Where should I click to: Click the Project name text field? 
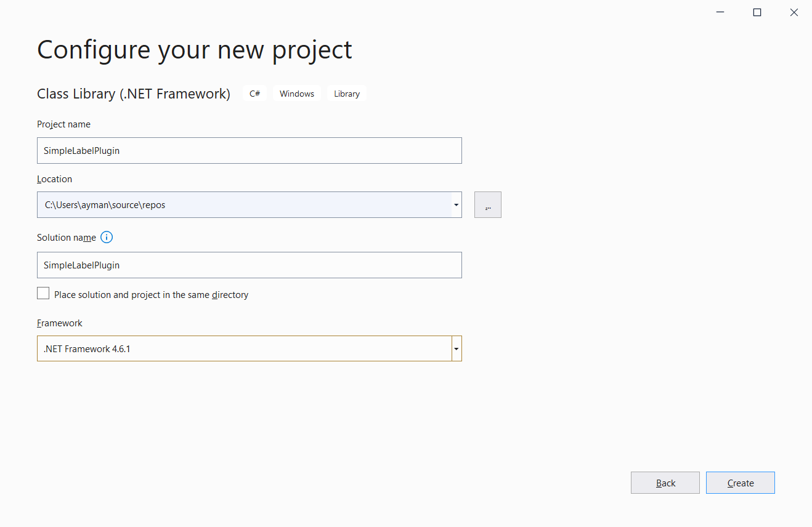tap(249, 151)
